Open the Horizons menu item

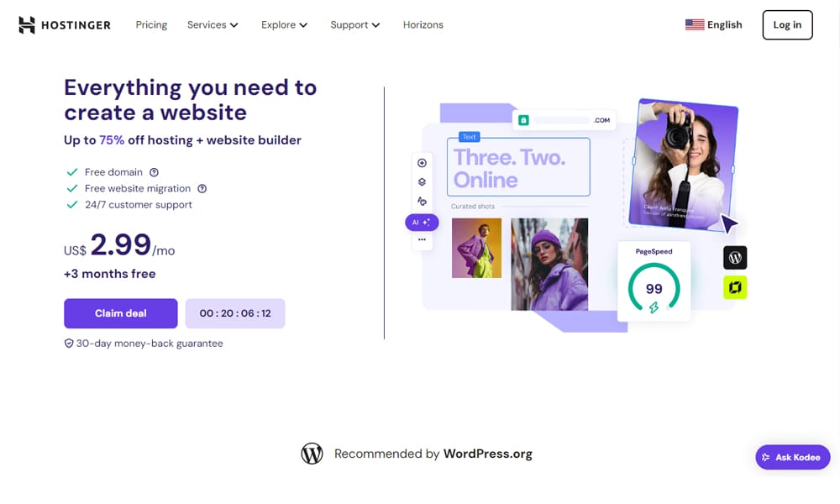[423, 24]
